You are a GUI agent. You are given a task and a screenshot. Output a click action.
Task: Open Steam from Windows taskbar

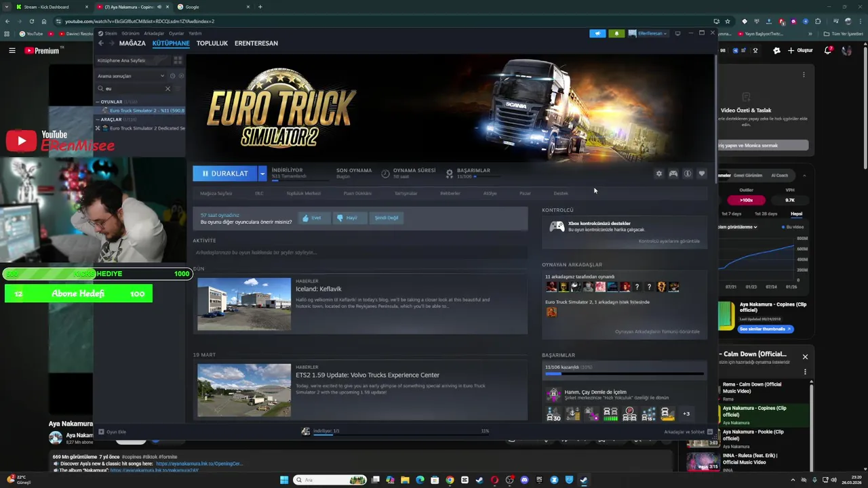pyautogui.click(x=584, y=480)
